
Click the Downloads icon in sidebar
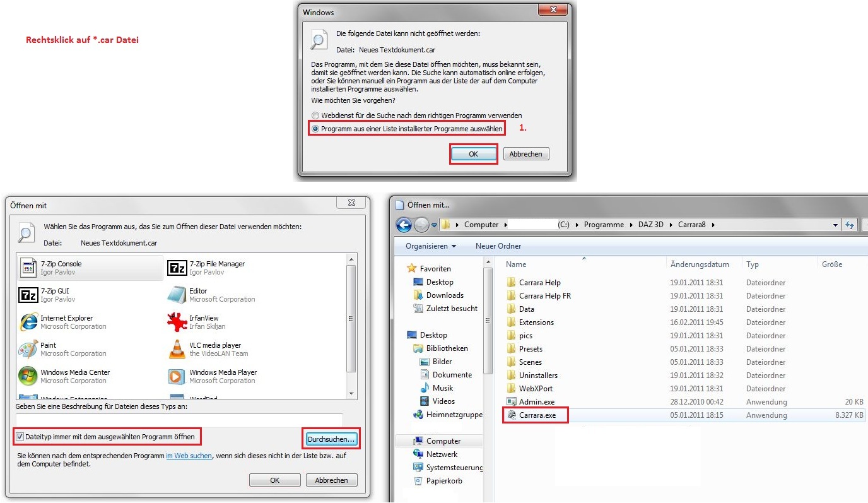[418, 295]
